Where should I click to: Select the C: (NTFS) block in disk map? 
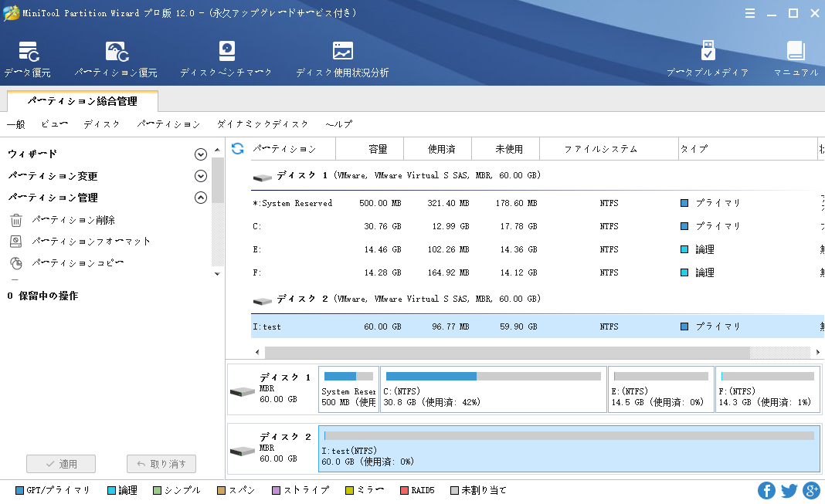pyautogui.click(x=493, y=390)
